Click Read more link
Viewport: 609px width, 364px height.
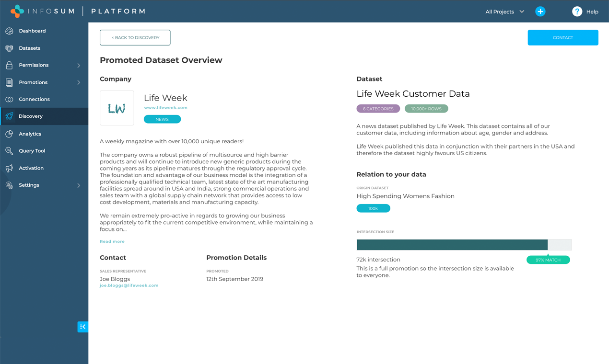tap(112, 241)
